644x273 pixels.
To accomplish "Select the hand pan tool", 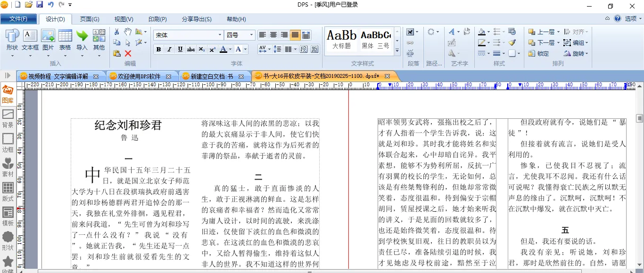I will (128, 32).
